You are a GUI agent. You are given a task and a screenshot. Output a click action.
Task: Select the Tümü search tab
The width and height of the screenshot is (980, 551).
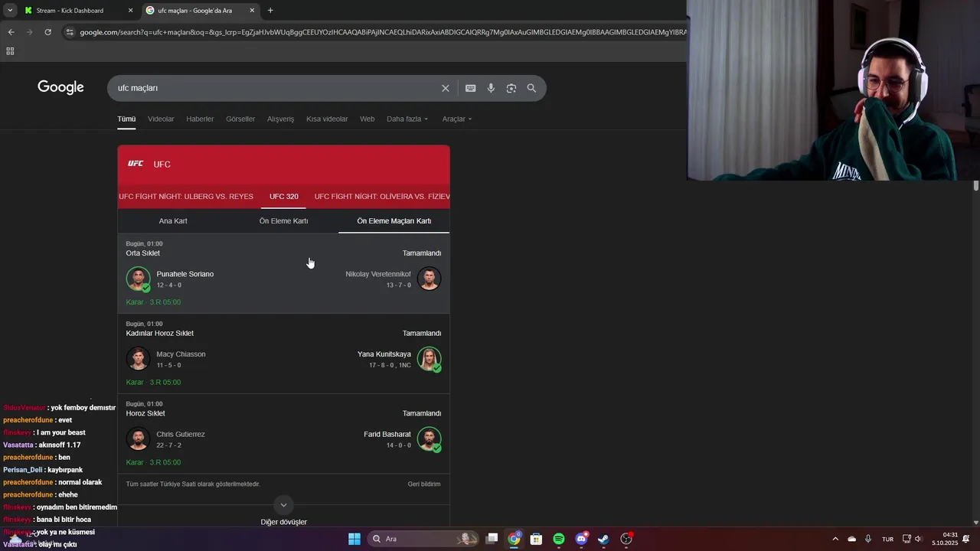(126, 119)
